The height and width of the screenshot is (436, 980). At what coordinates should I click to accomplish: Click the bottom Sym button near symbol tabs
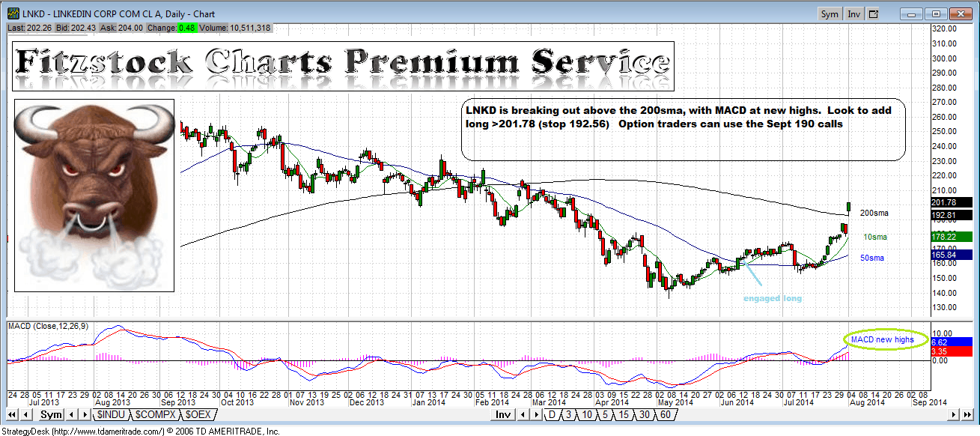51,414
